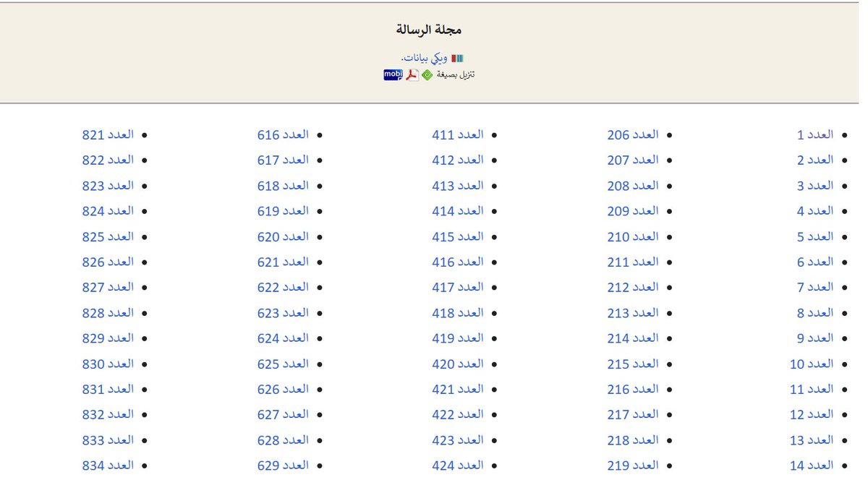The image size is (868, 480).
Task: Select العدد 212 link
Action: point(633,287)
